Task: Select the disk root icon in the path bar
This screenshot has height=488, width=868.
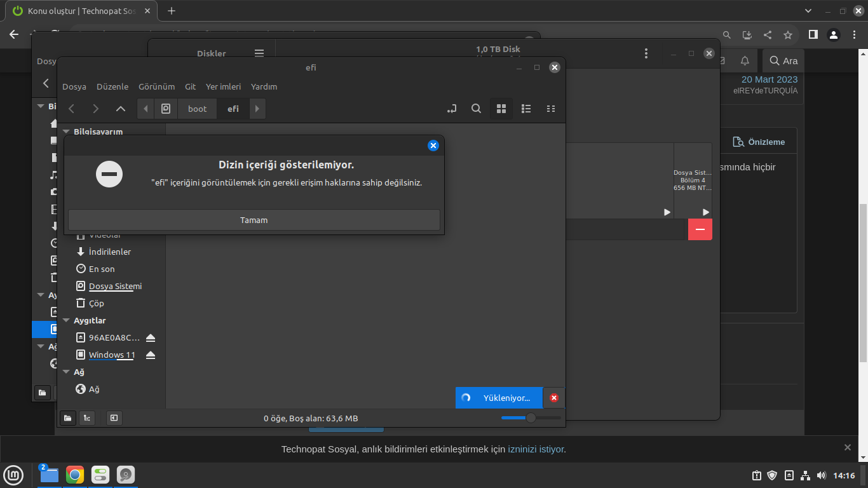Action: 166,109
